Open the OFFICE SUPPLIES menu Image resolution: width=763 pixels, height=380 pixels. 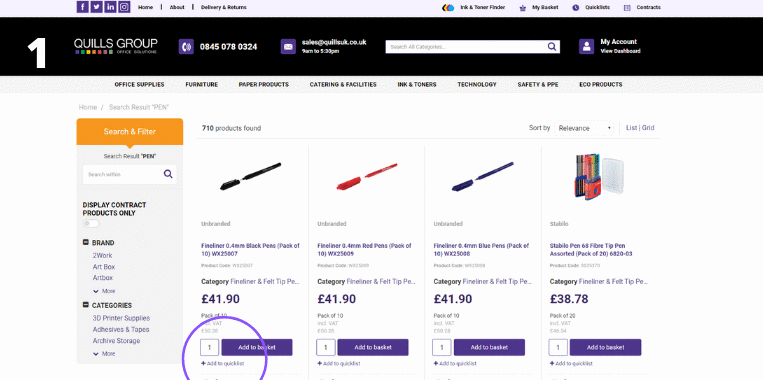pyautogui.click(x=139, y=84)
